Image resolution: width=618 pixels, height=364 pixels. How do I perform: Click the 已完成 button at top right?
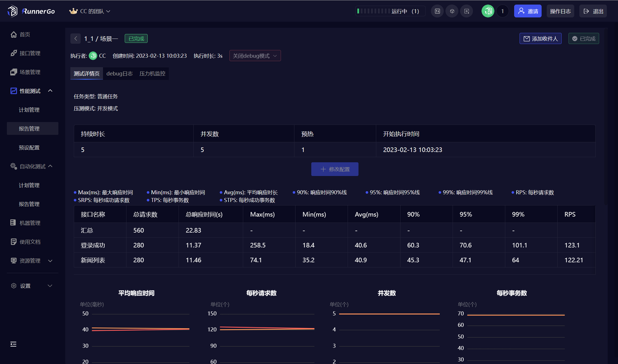pyautogui.click(x=584, y=39)
